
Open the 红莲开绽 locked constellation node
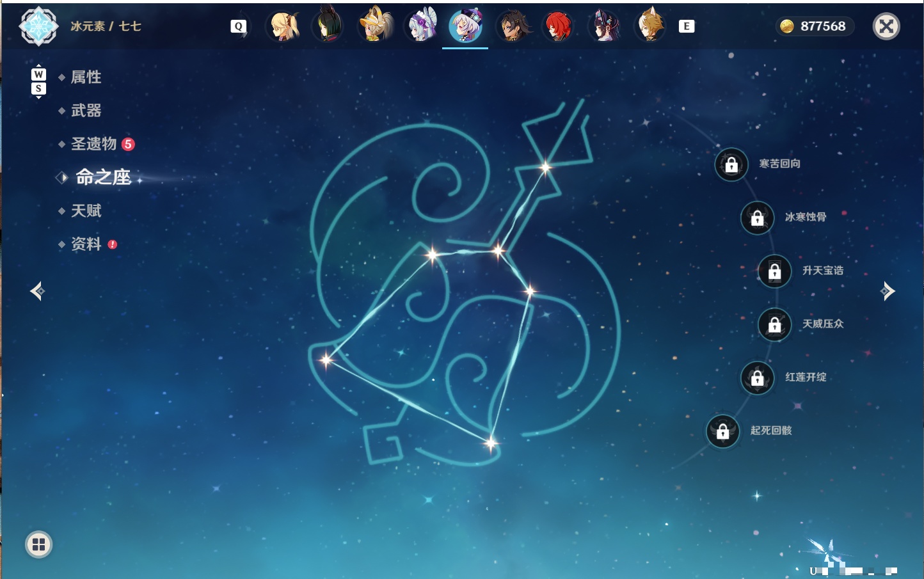[758, 377]
